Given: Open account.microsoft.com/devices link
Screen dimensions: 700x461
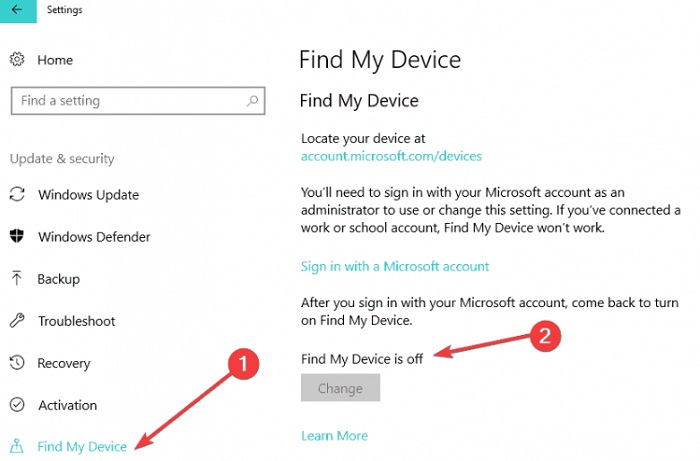Looking at the screenshot, I should (x=391, y=156).
